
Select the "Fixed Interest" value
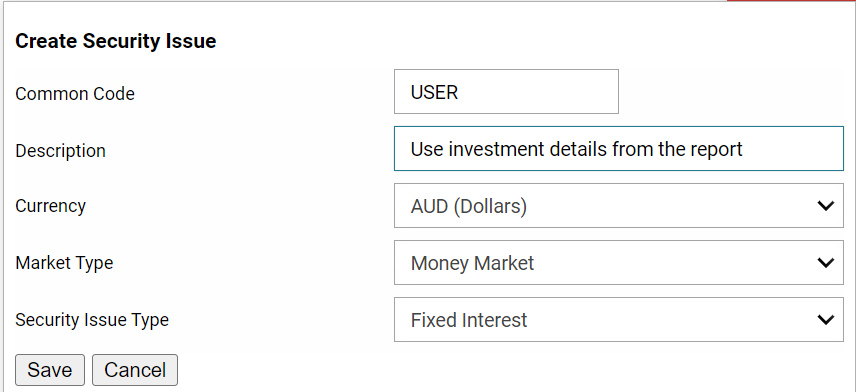click(x=469, y=320)
